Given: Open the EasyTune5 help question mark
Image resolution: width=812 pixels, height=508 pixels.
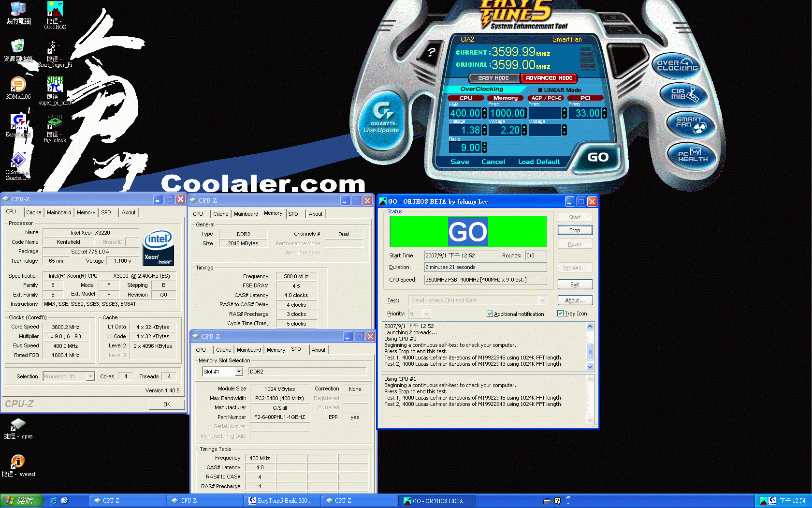Looking at the screenshot, I should click(431, 52).
